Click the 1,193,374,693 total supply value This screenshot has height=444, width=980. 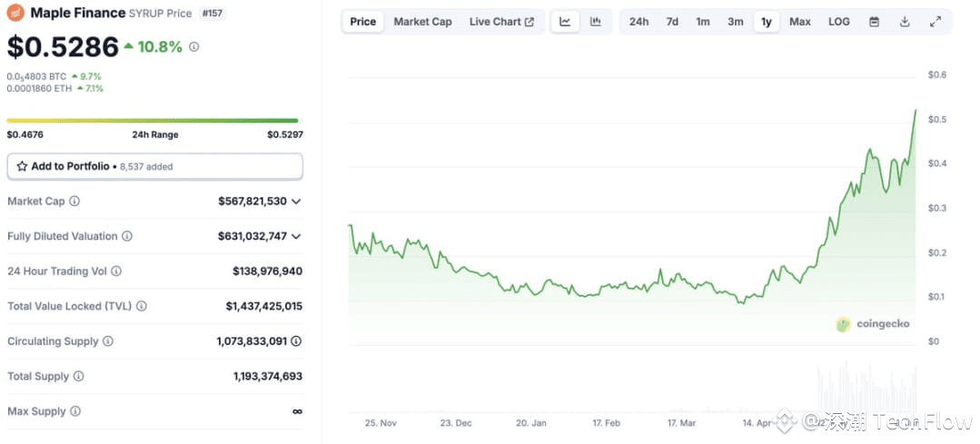point(268,376)
